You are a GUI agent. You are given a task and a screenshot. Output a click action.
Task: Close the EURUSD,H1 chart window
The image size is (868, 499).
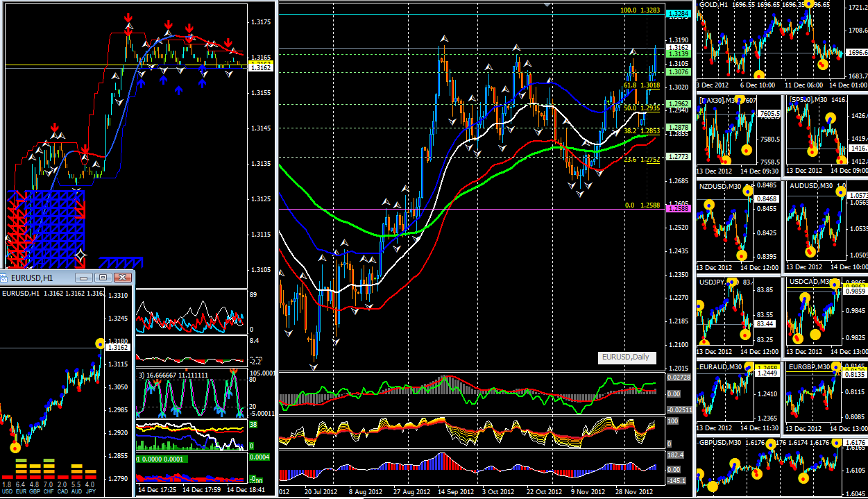pos(123,278)
